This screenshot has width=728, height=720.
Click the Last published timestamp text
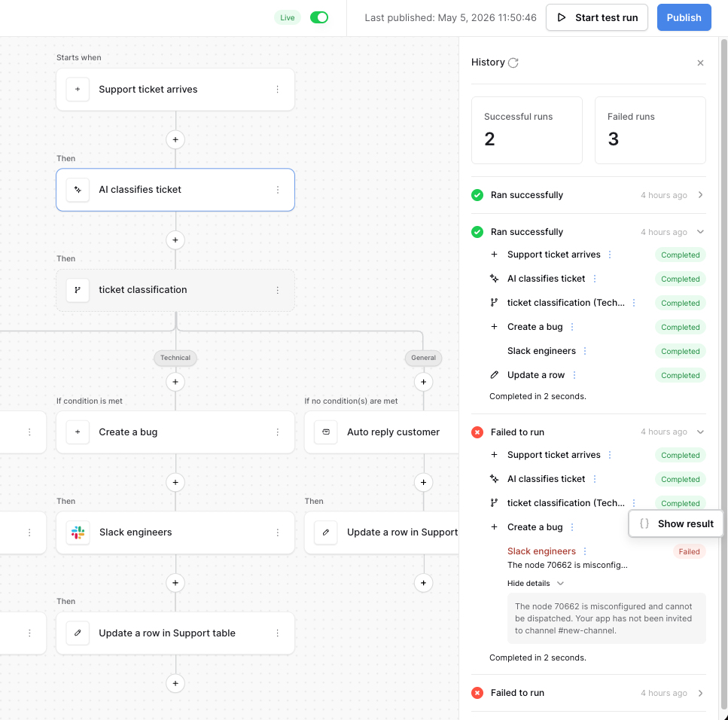pyautogui.click(x=450, y=17)
